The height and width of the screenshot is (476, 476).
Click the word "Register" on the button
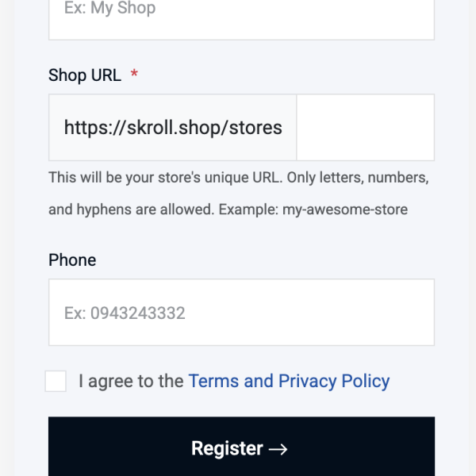click(227, 449)
